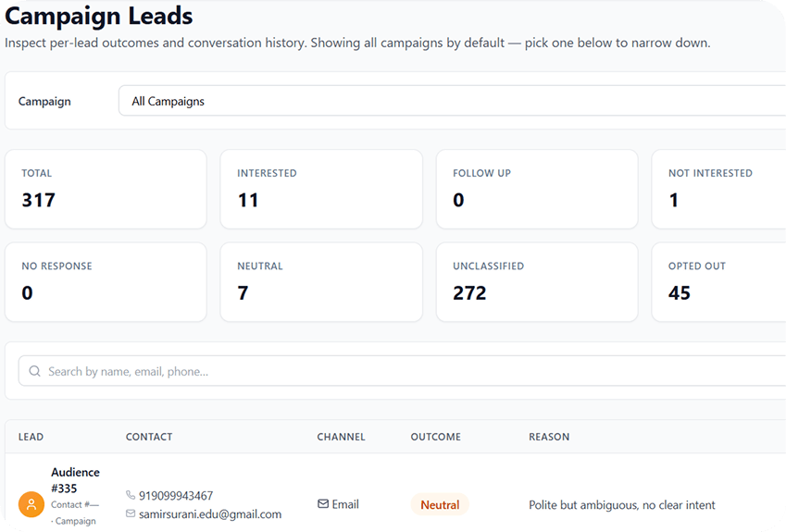Click the Email channel label
The height and width of the screenshot is (532, 786).
tap(345, 504)
